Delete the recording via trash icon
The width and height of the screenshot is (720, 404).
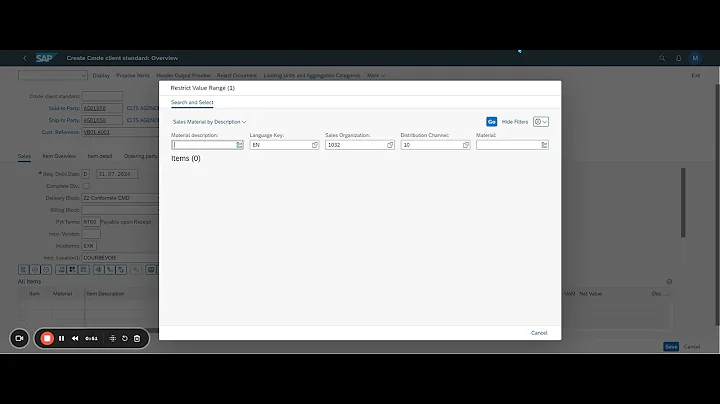coord(137,338)
